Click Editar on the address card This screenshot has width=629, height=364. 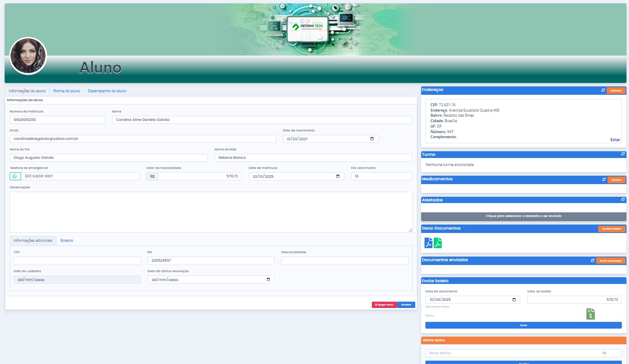tap(615, 140)
